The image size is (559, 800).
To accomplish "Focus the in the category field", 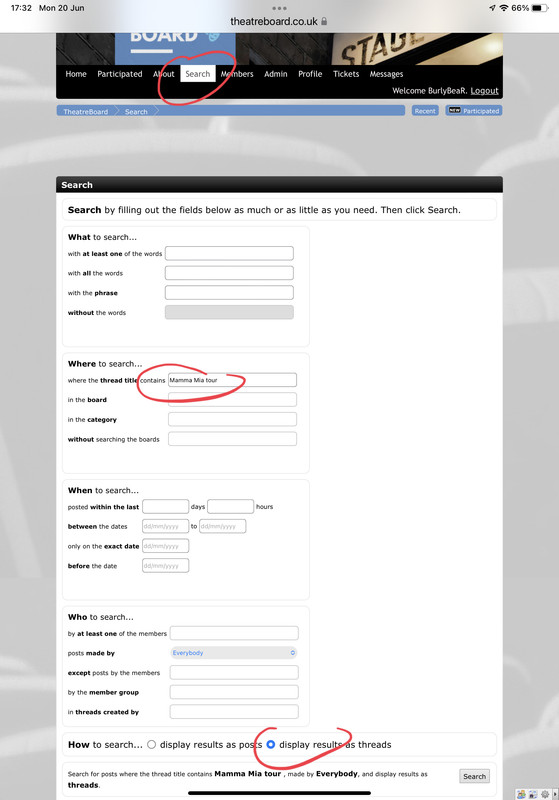I will 232,419.
